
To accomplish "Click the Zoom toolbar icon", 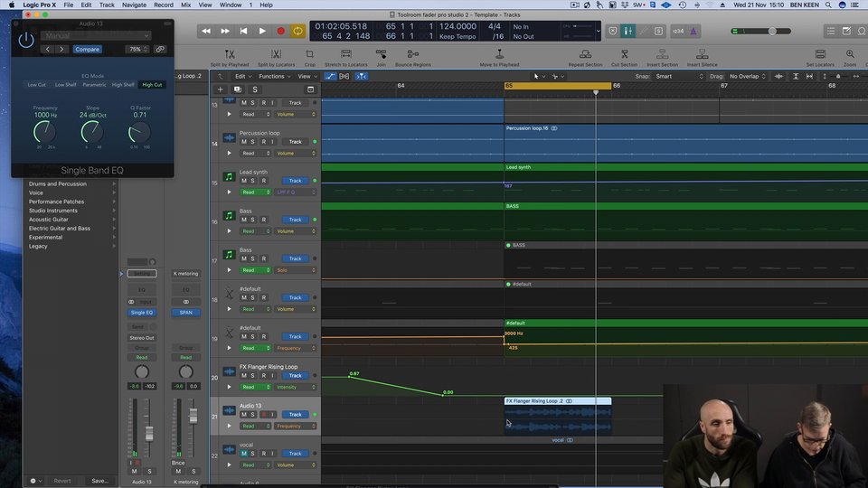I will tap(850, 57).
